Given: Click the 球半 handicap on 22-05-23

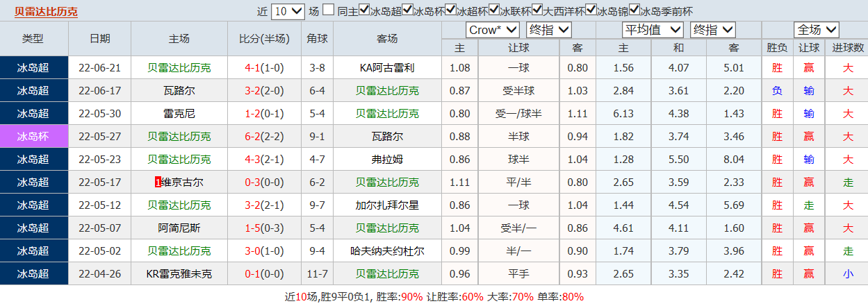Looking at the screenshot, I should (x=519, y=160).
